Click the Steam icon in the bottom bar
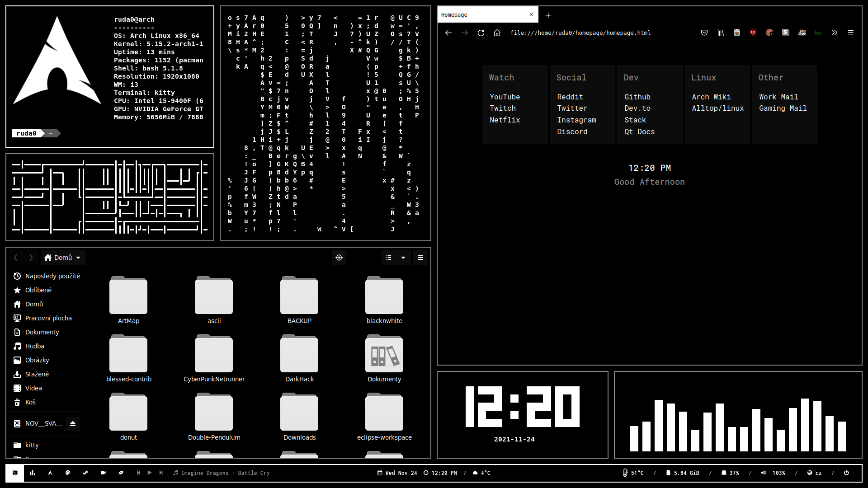Screen dimensions: 868x488 pyautogui.click(x=85, y=473)
